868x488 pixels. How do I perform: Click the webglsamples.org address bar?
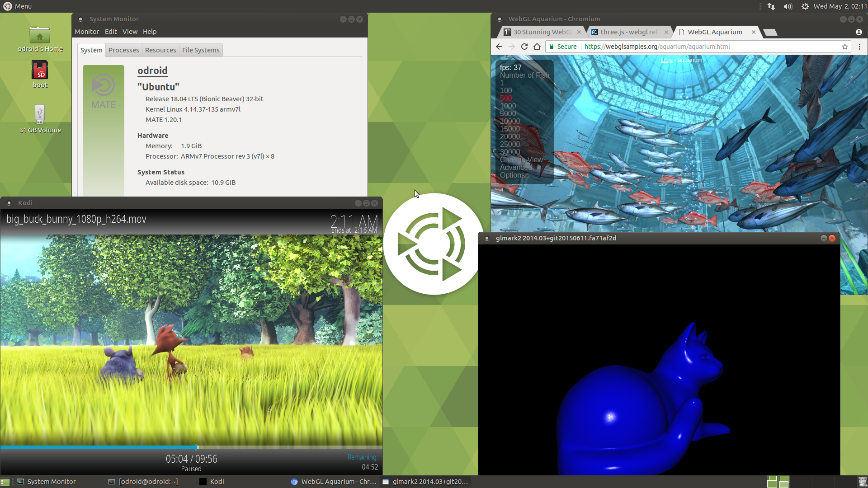click(x=698, y=47)
